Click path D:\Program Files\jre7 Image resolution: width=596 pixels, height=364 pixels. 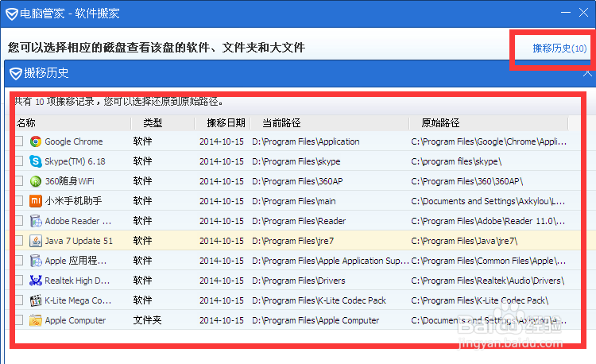[x=292, y=241]
